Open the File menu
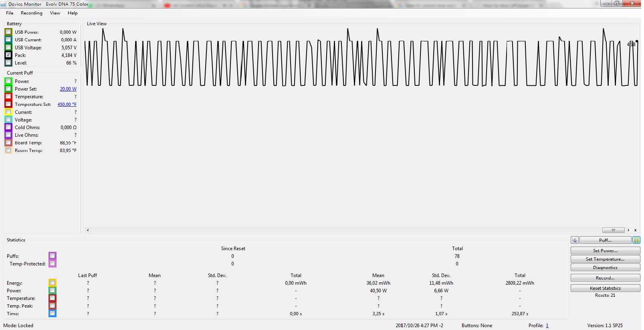 10,13
